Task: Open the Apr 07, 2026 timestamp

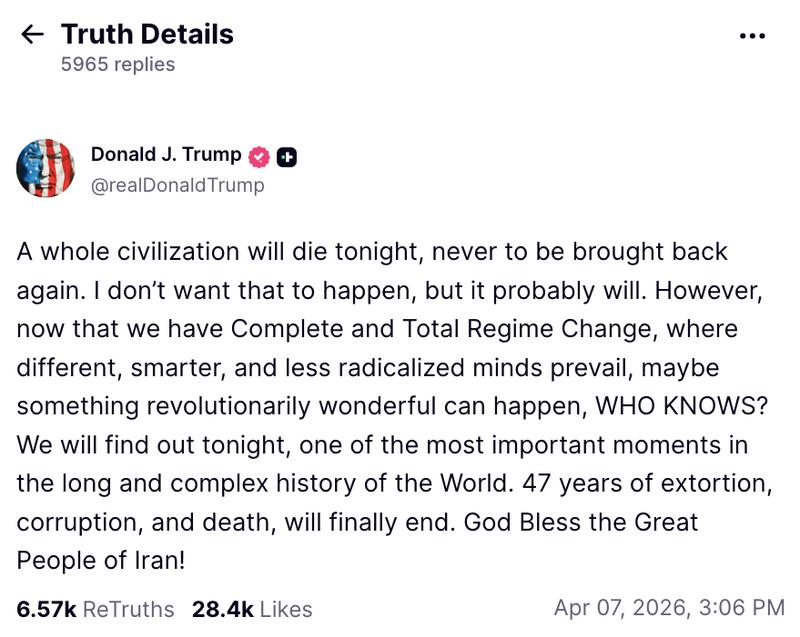Action: [x=670, y=605]
